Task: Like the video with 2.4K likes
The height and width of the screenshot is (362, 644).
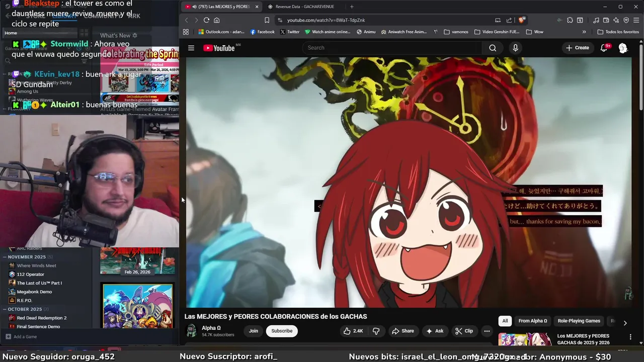Action: (x=353, y=331)
